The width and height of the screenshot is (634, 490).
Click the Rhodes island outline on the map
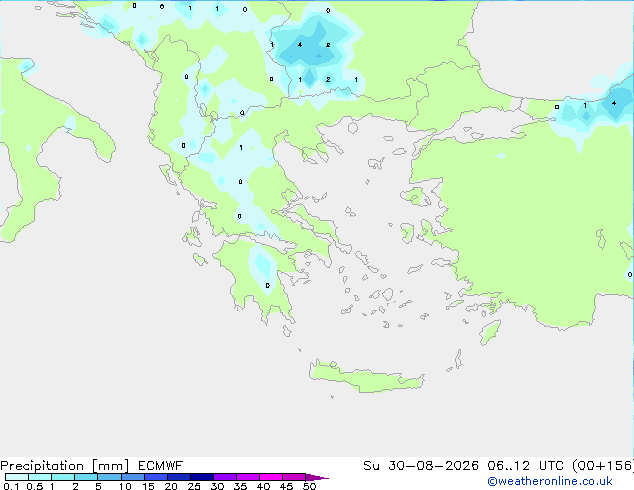(490, 332)
